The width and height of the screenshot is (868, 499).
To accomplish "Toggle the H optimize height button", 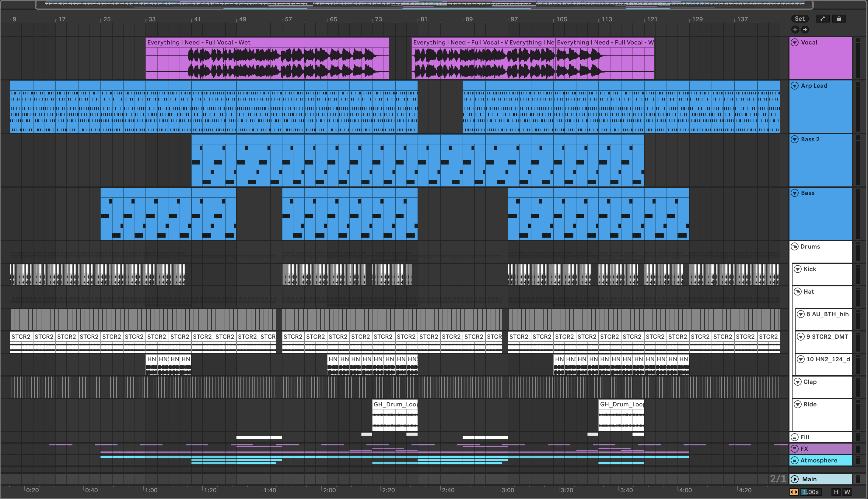I will pyautogui.click(x=836, y=492).
